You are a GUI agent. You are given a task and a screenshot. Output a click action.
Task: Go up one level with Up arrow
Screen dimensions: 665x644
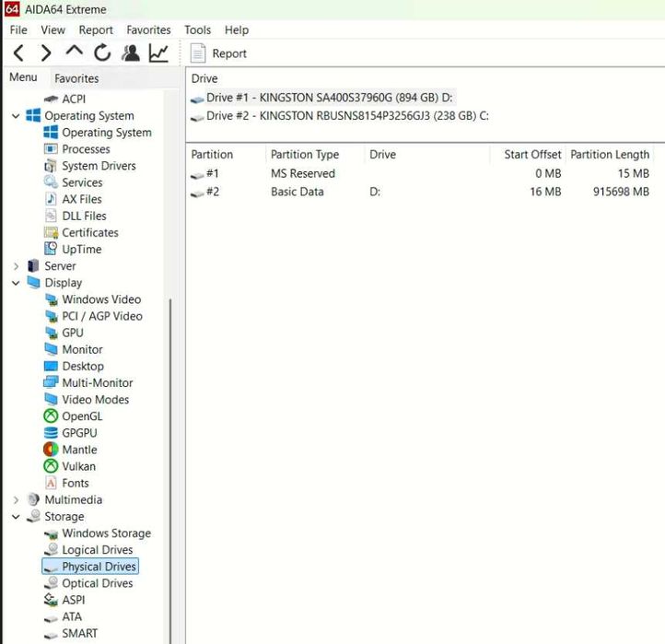[x=74, y=53]
